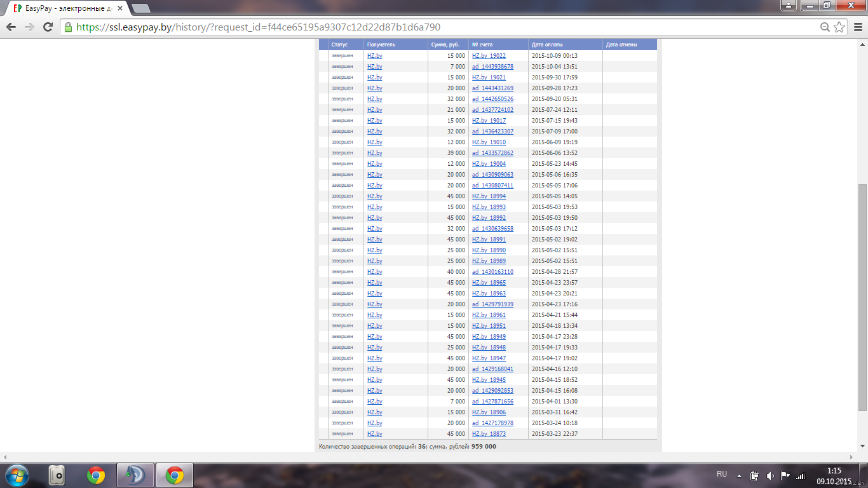
Task: Open invoice link HZ.by_19021
Action: pyautogui.click(x=489, y=78)
